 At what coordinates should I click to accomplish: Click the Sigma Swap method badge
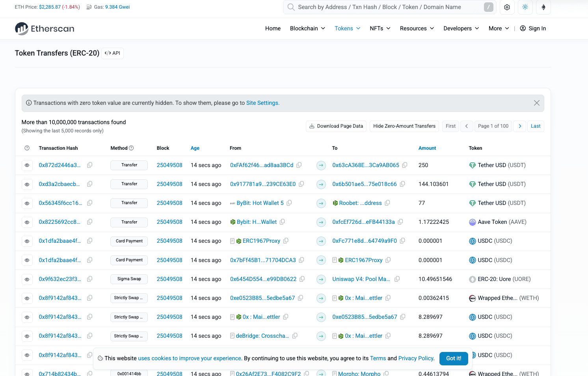129,279
